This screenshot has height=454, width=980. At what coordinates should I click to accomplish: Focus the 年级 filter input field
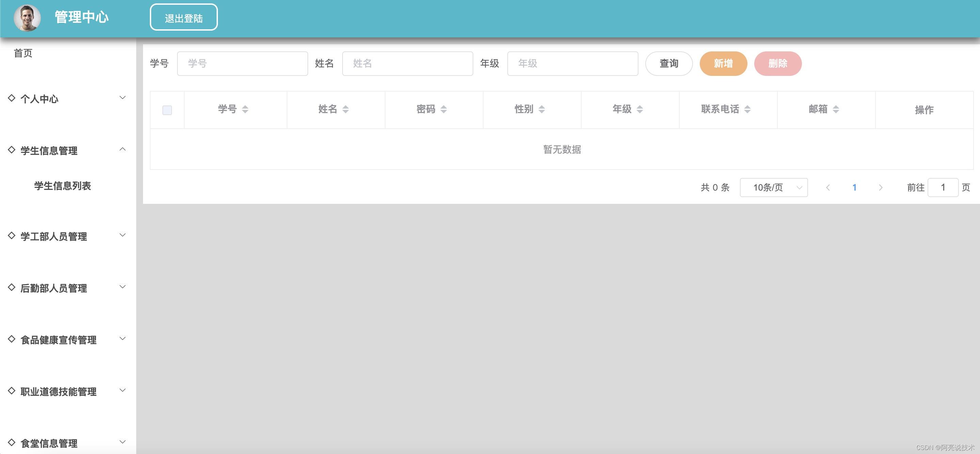[x=572, y=64]
